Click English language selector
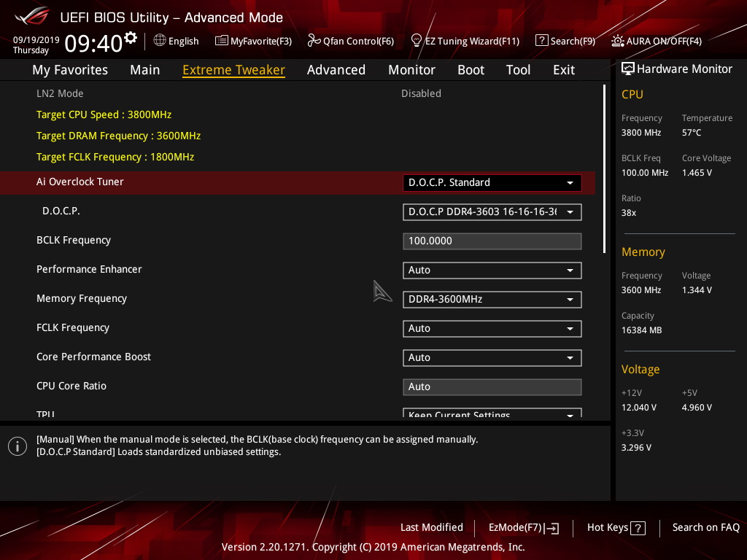The width and height of the screenshot is (747, 560). (183, 41)
